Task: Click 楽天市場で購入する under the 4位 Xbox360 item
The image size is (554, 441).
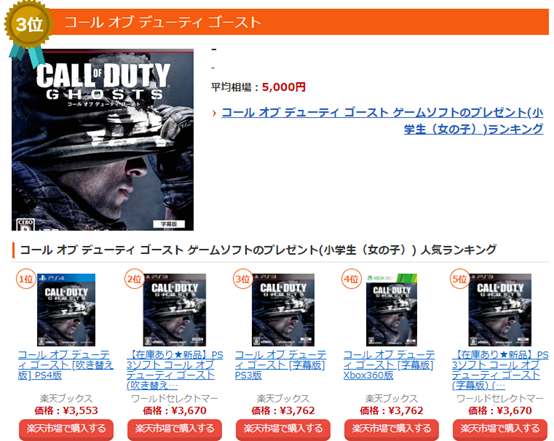Action: (391, 429)
